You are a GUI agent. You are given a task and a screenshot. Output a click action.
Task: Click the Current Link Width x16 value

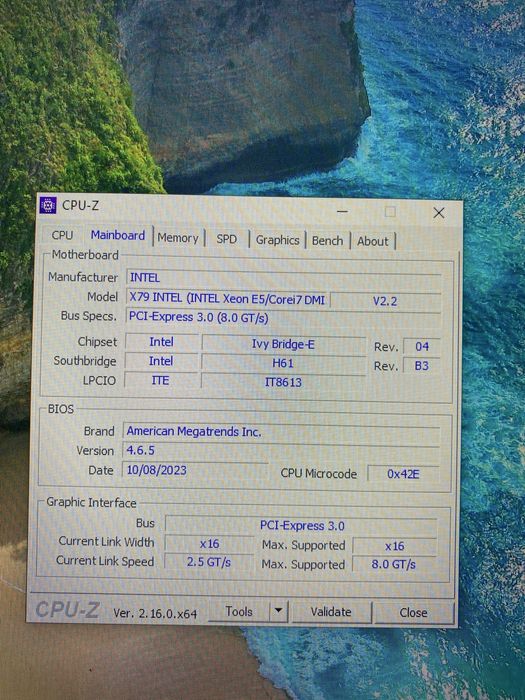[x=209, y=544]
